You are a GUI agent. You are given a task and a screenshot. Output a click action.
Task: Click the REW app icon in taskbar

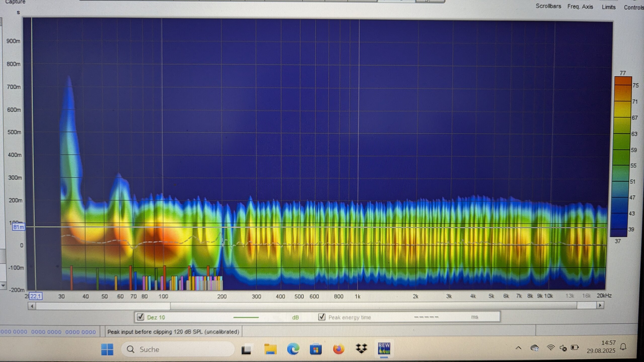click(384, 349)
